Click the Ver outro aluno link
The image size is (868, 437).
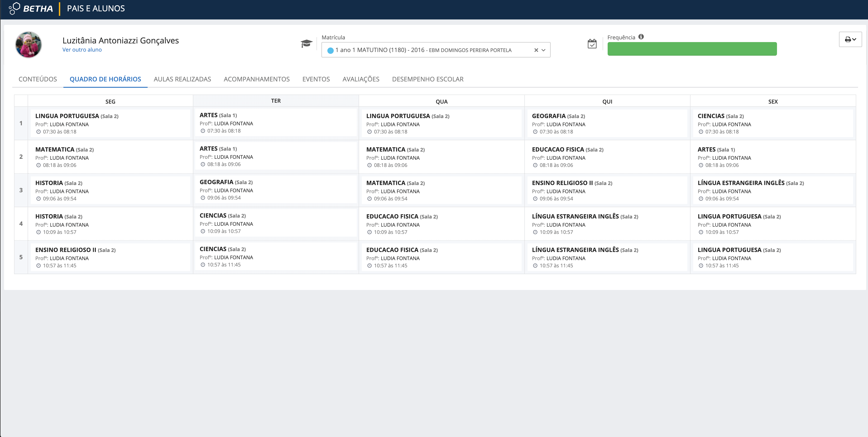click(82, 50)
